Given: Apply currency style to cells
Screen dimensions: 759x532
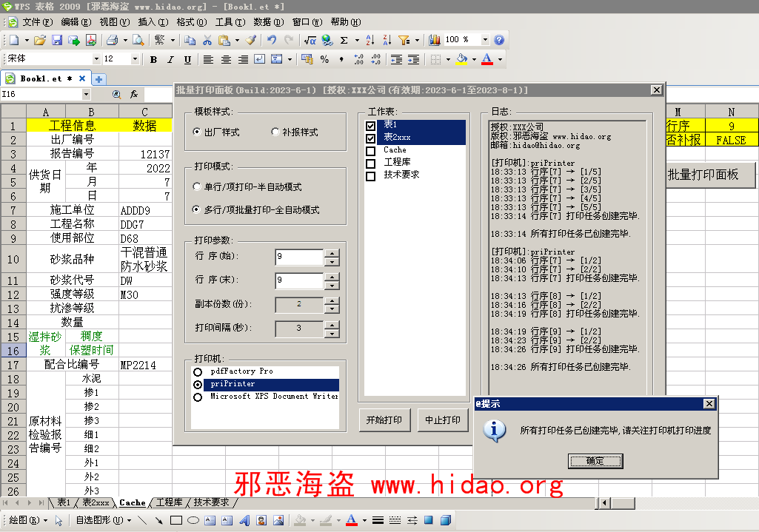Looking at the screenshot, I should point(307,59).
